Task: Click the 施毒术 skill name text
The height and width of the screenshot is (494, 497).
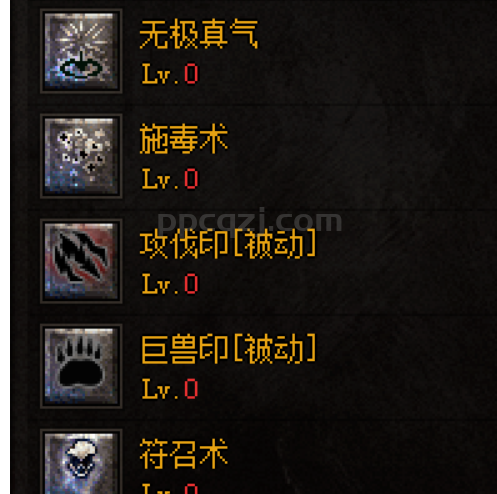Action: 184,139
